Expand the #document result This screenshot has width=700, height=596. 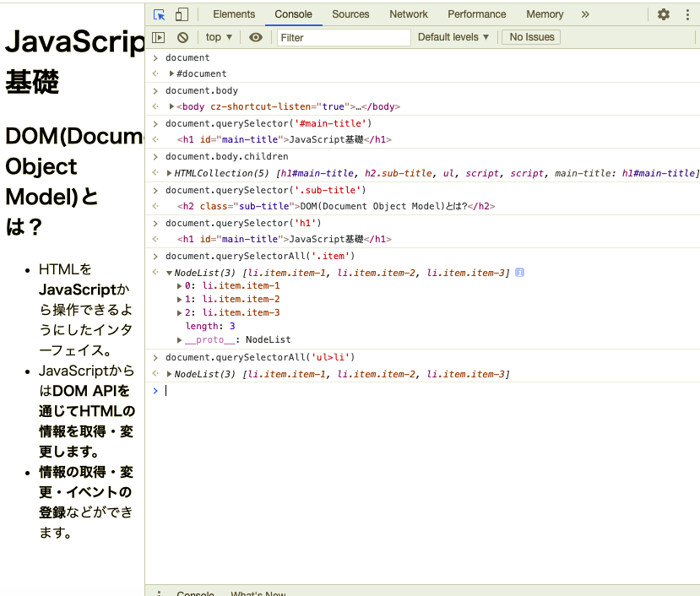tap(171, 73)
